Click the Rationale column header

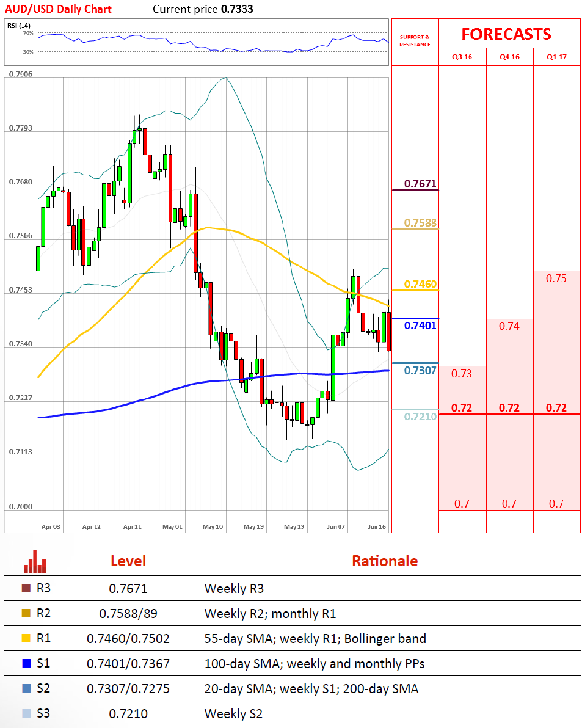click(385, 561)
